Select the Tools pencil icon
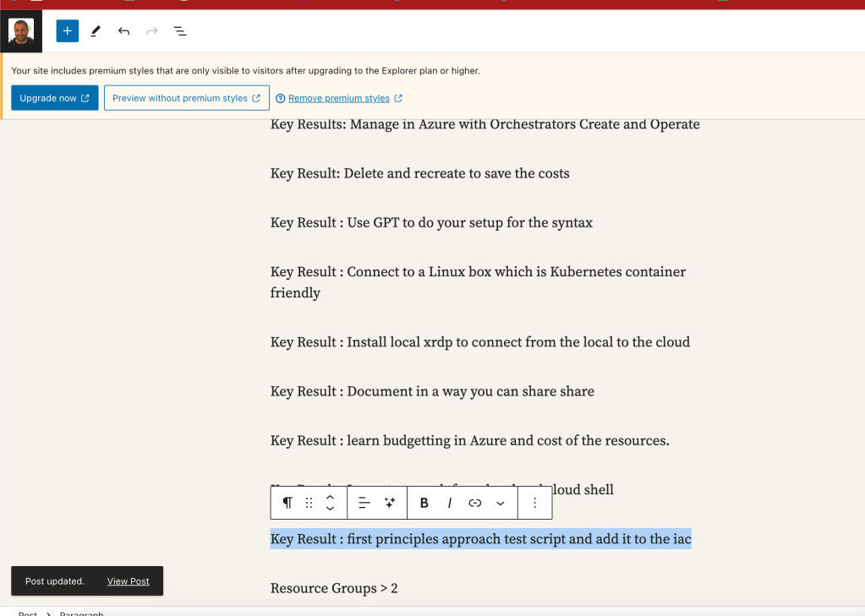Screen dimensions: 865x616 96,31
